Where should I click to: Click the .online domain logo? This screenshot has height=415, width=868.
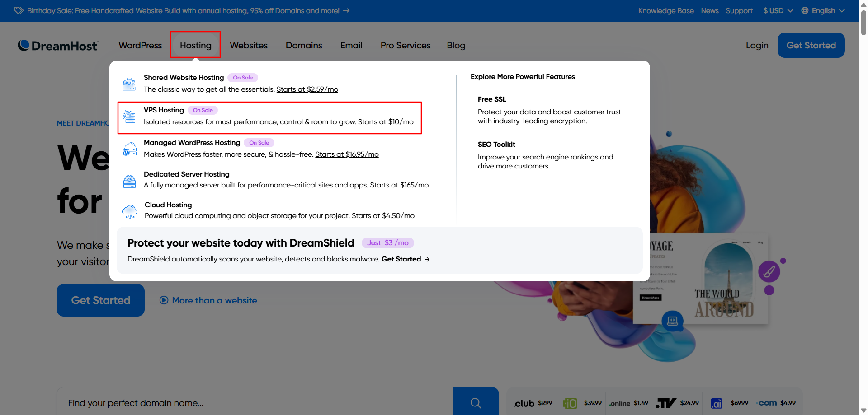click(619, 403)
